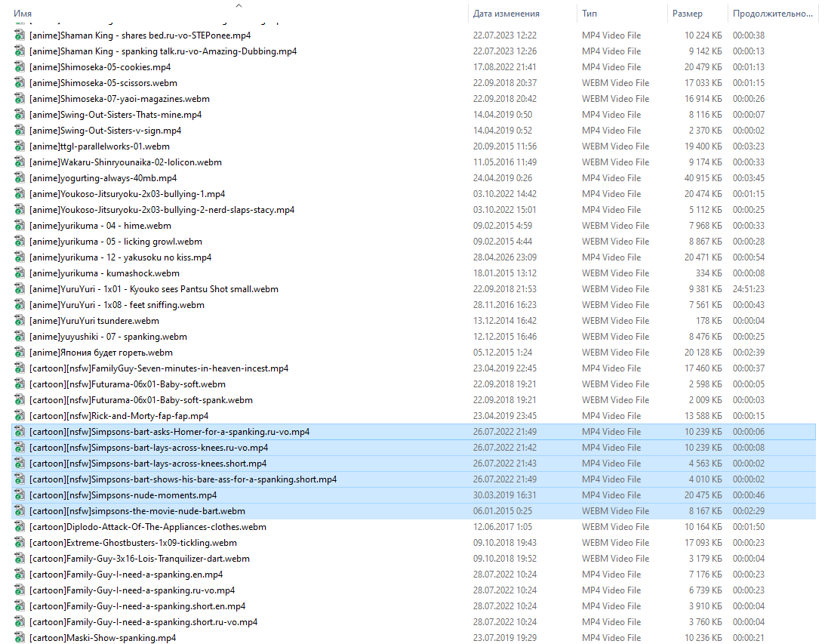The height and width of the screenshot is (644, 831).
Task: Click the Продолжительность column header
Action: [x=773, y=14]
